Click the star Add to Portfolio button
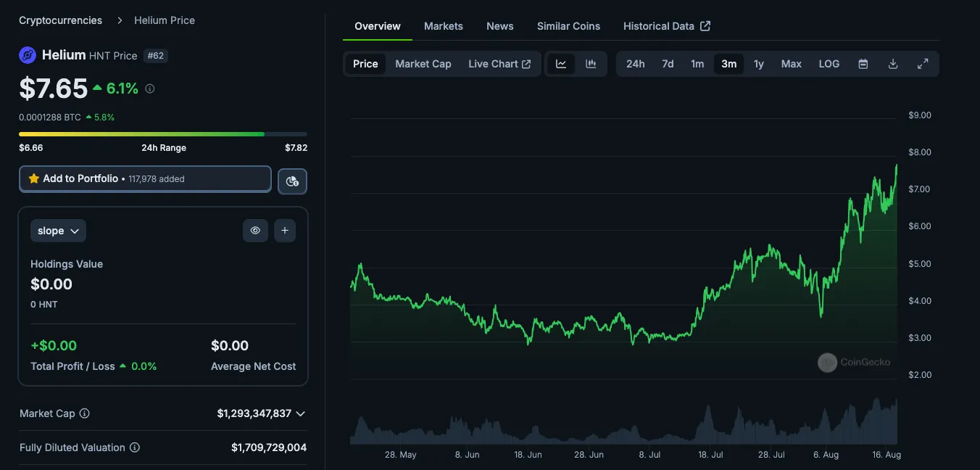The height and width of the screenshot is (470, 980). coord(145,179)
